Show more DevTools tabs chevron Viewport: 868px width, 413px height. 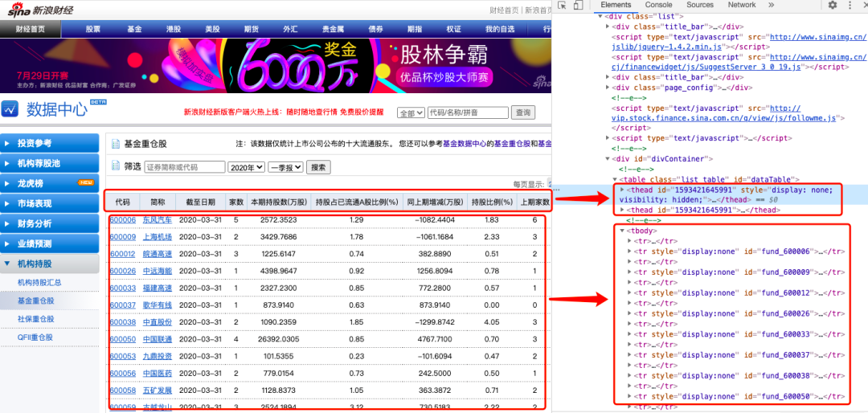pos(771,5)
